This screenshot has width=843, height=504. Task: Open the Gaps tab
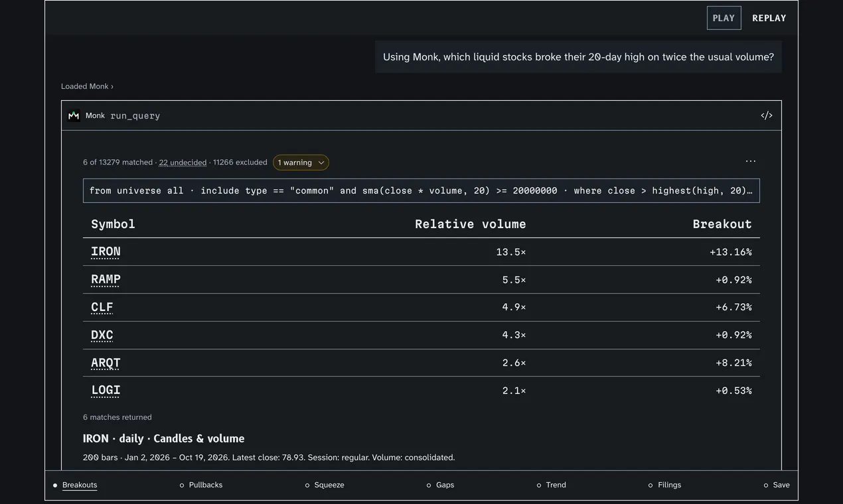pos(441,485)
